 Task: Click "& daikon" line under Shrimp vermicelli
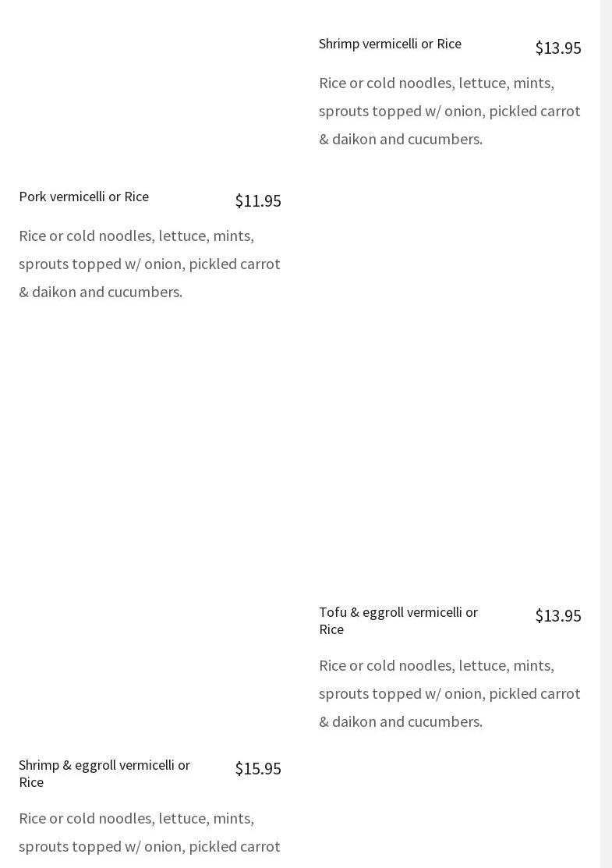coord(400,139)
